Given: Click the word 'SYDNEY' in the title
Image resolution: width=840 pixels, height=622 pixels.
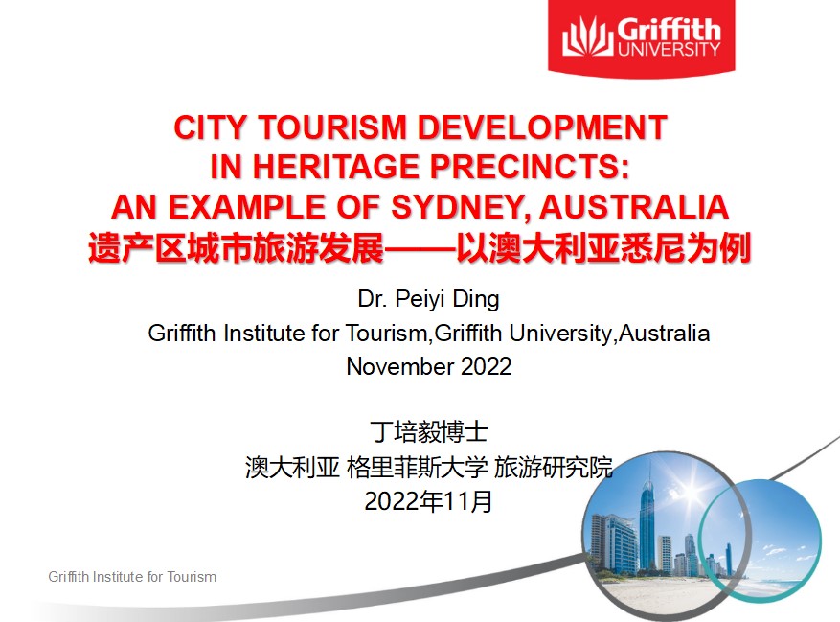Looking at the screenshot, I should [x=487, y=207].
